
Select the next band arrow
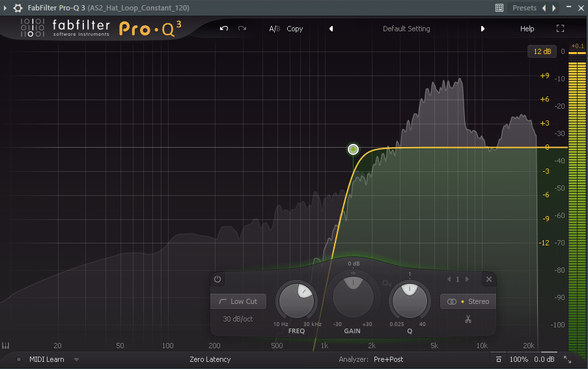point(467,279)
